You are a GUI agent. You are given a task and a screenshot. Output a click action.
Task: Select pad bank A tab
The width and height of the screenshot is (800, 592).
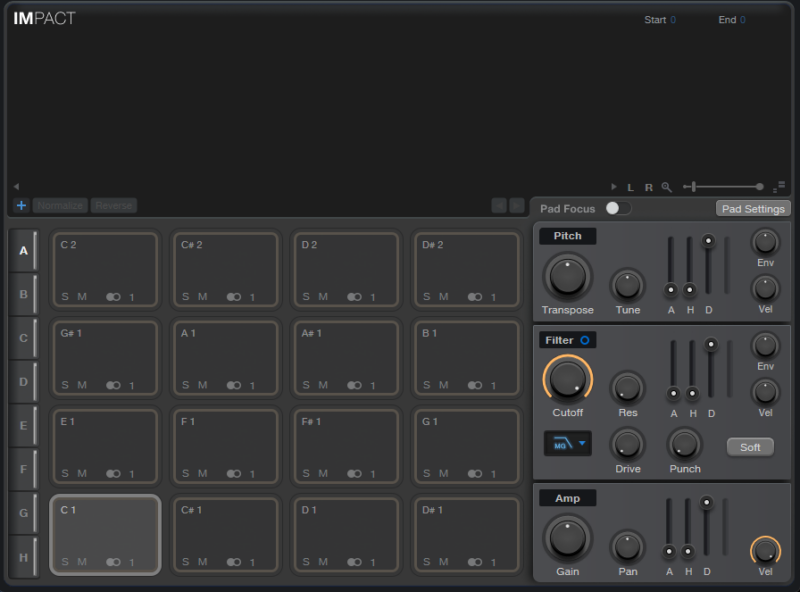tap(23, 251)
